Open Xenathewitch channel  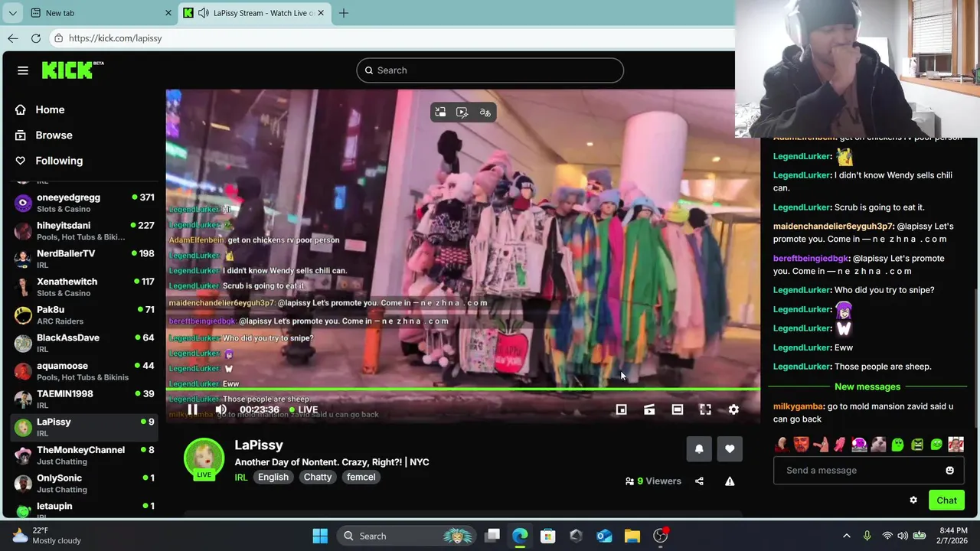point(84,287)
